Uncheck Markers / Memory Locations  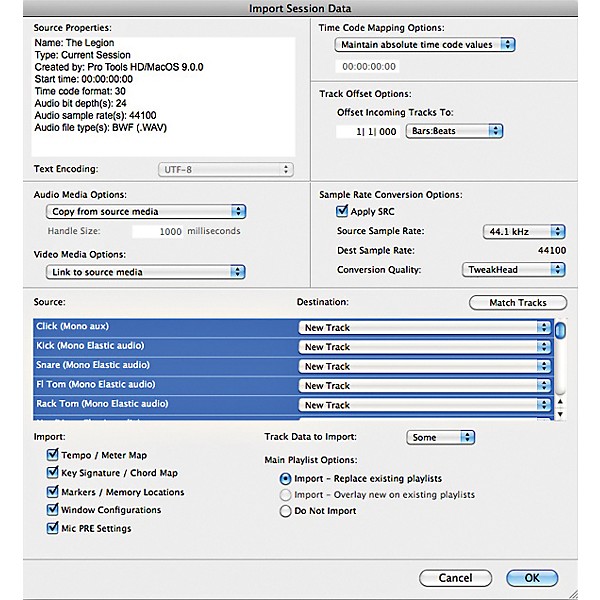tap(53, 492)
